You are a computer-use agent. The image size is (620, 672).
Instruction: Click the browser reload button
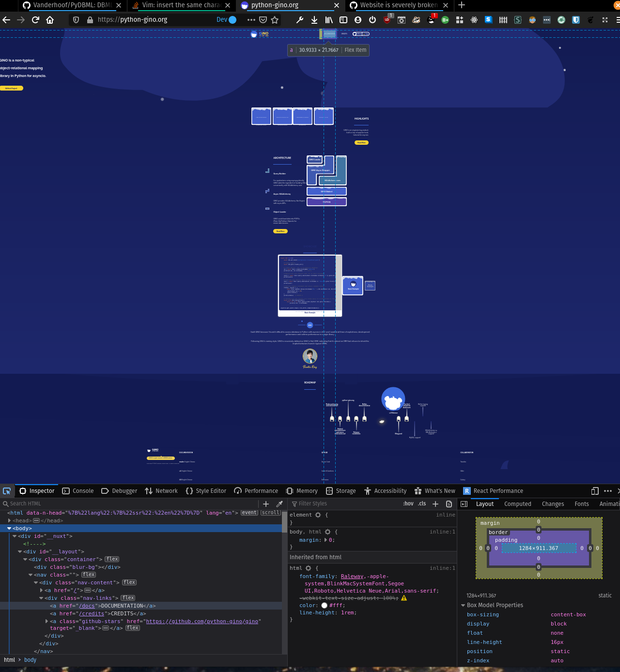tap(35, 20)
